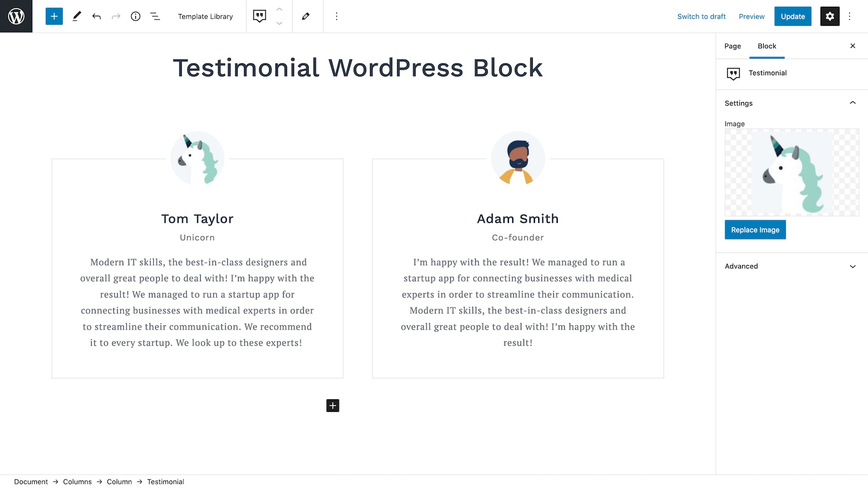This screenshot has width=868, height=488.
Task: Open the document details info icon
Action: tap(136, 16)
